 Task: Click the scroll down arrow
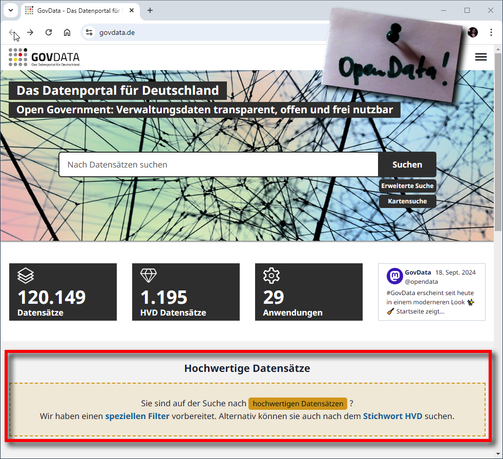498,454
